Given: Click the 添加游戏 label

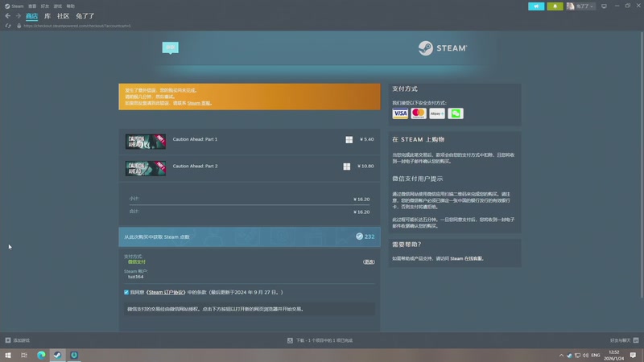Looking at the screenshot, I should point(22,340).
